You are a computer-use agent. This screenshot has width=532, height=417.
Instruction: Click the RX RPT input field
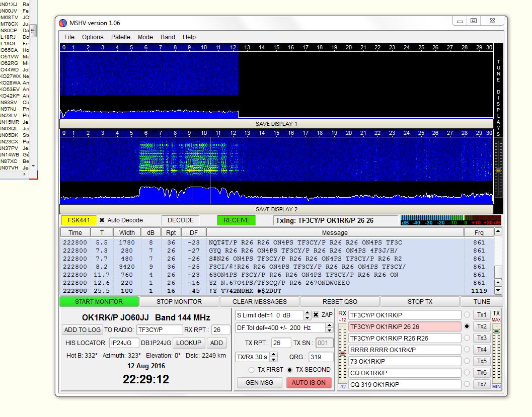coord(220,329)
